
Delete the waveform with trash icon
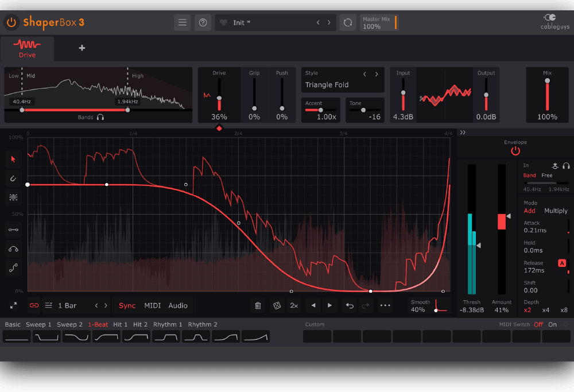click(x=258, y=305)
